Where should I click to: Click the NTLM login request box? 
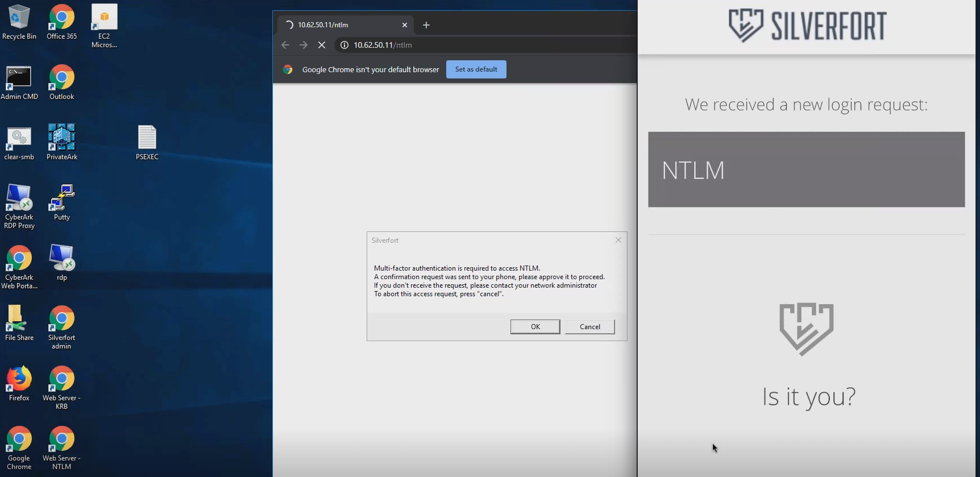point(807,169)
